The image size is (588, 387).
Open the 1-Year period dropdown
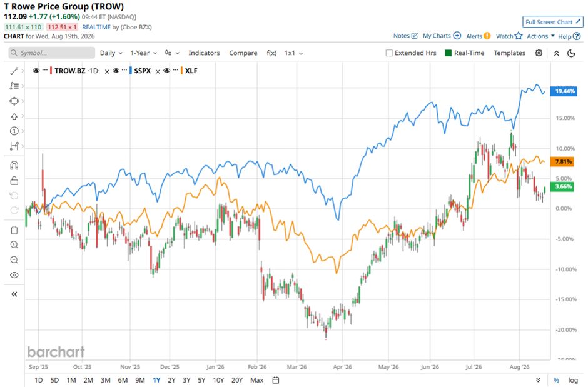(144, 53)
